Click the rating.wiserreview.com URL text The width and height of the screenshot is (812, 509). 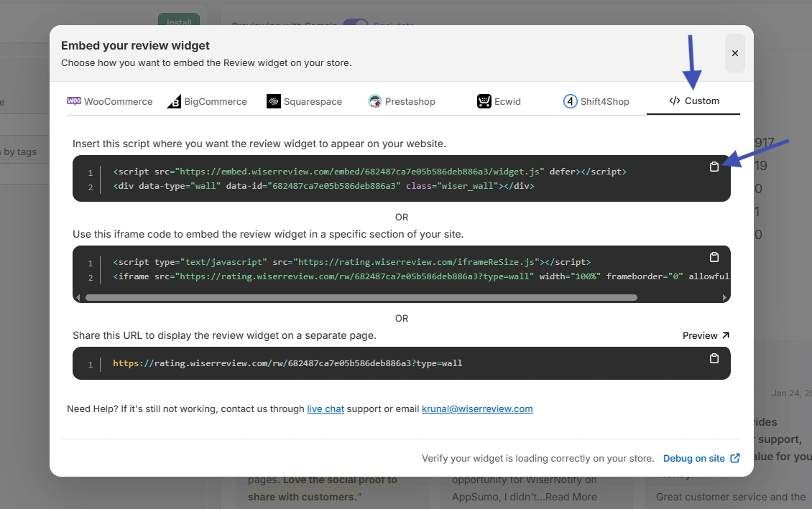click(287, 363)
